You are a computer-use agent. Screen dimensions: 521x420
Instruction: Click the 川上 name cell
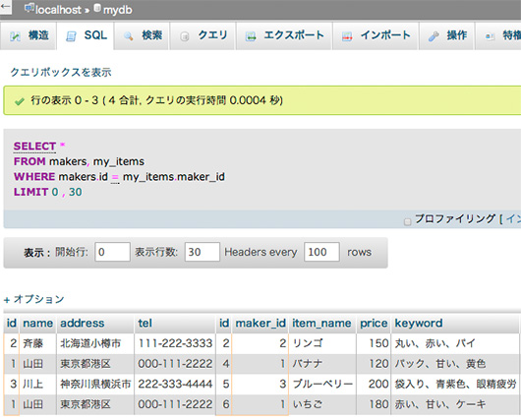[x=38, y=384]
